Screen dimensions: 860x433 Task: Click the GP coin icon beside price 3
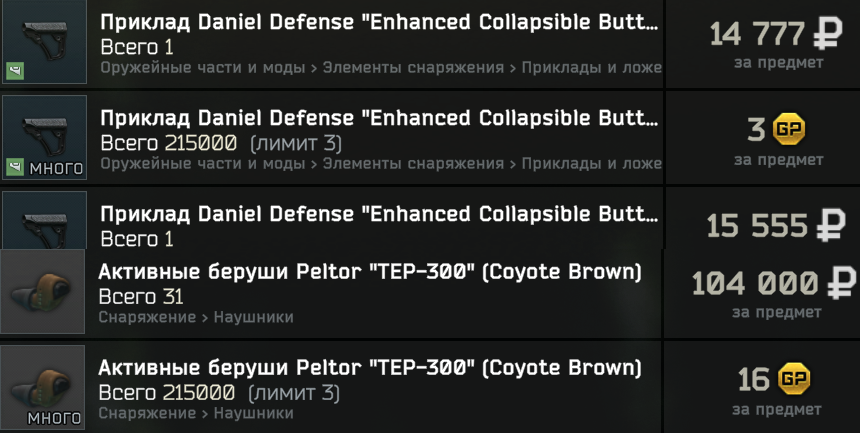point(789,129)
